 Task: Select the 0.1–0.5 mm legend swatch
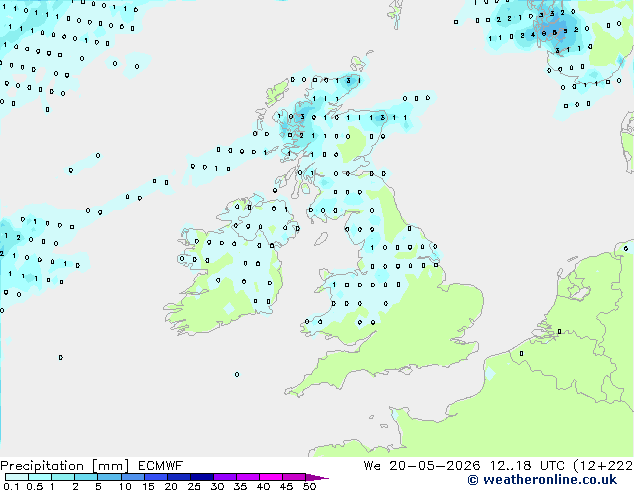click(x=17, y=477)
